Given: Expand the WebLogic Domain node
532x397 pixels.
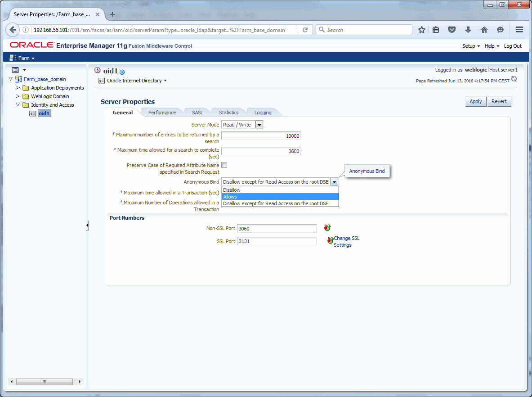Looking at the screenshot, I should [x=18, y=96].
